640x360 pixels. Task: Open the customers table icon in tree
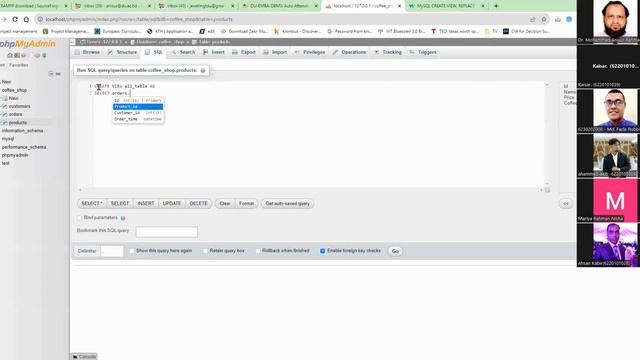(x=4, y=106)
